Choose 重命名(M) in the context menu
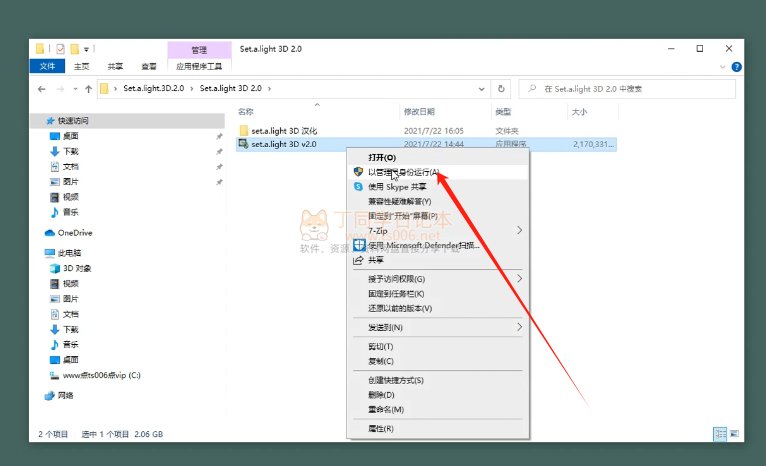 click(438, 409)
